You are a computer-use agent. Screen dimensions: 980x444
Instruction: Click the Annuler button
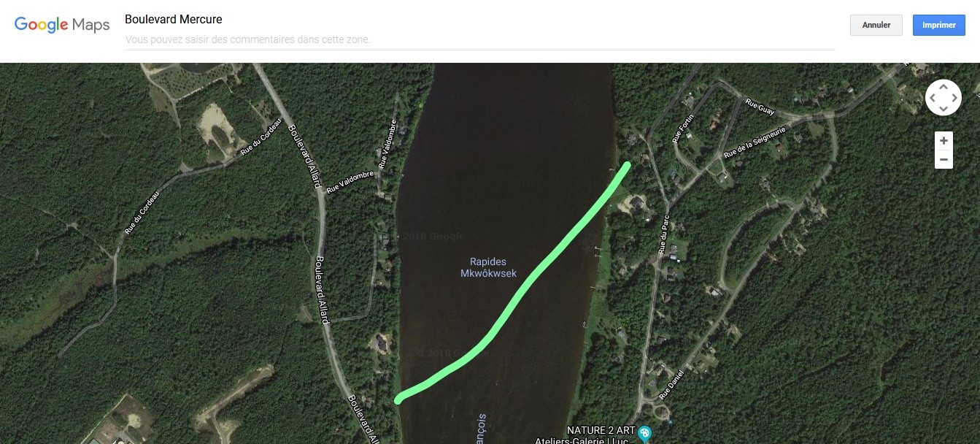coord(876,25)
